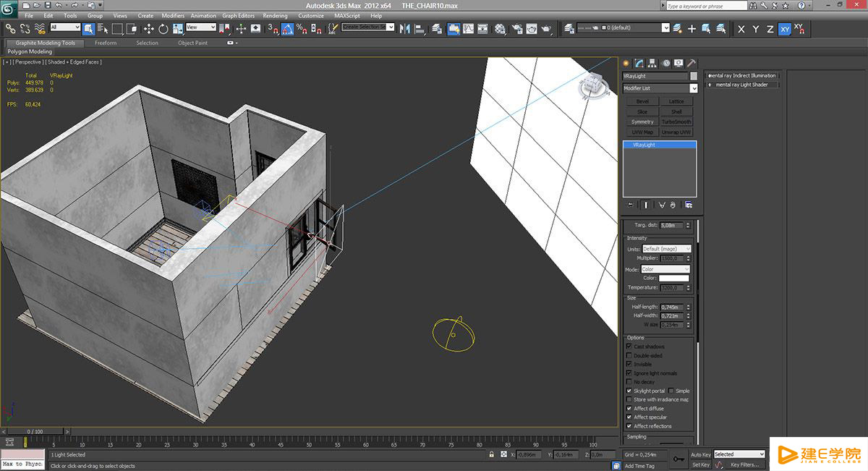Switch to the Freeform ribbon tab
Viewport: 868px width, 471px height.
pyautogui.click(x=106, y=43)
